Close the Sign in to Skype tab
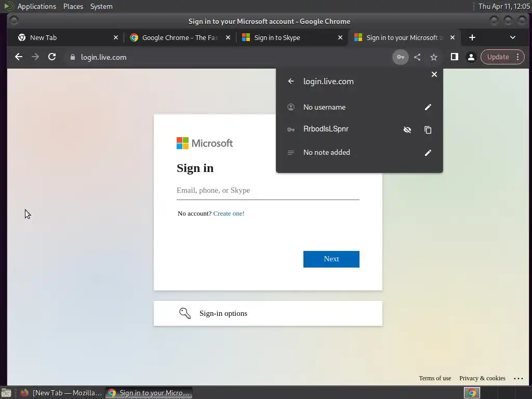This screenshot has height=399, width=532. (x=340, y=37)
